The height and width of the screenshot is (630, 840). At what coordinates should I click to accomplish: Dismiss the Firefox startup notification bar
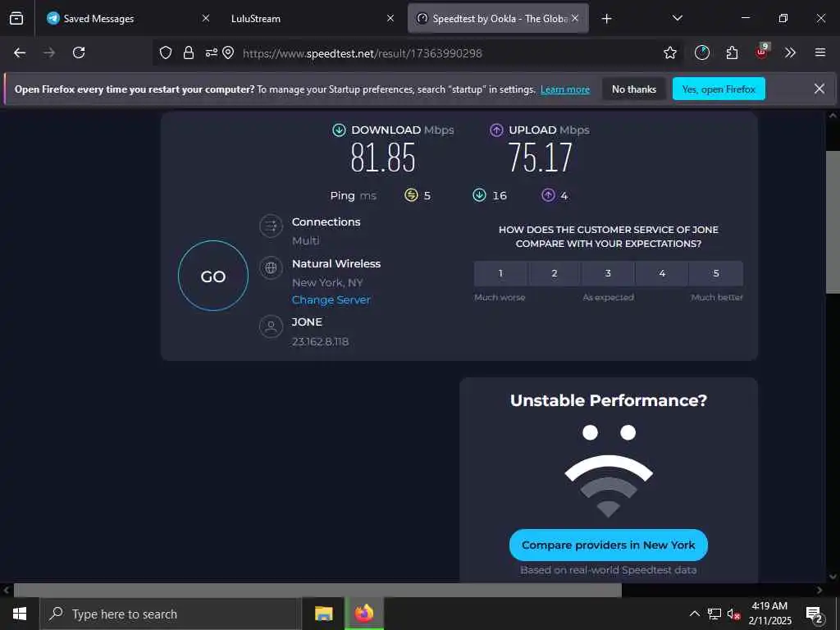tap(819, 89)
